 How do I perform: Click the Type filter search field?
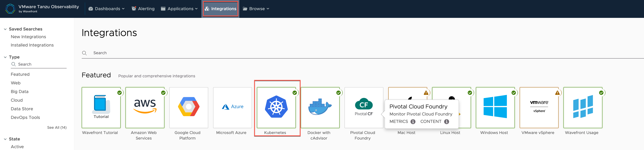point(39,64)
